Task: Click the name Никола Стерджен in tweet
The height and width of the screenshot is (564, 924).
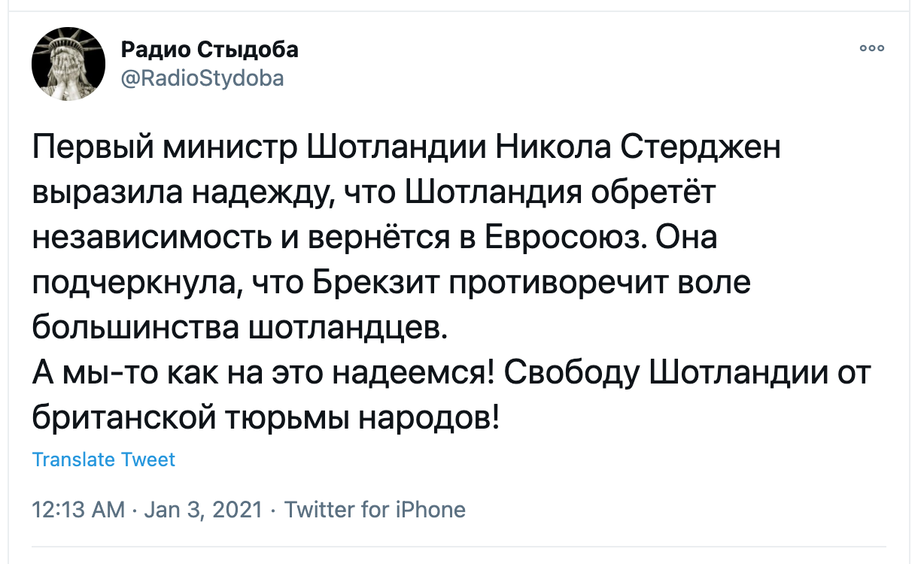Action: [638, 147]
